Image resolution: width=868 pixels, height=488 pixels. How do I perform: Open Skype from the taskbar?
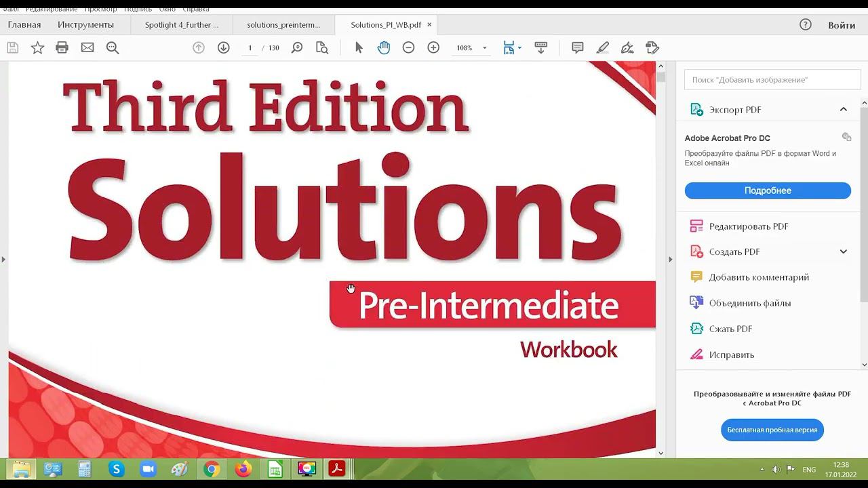(117, 469)
